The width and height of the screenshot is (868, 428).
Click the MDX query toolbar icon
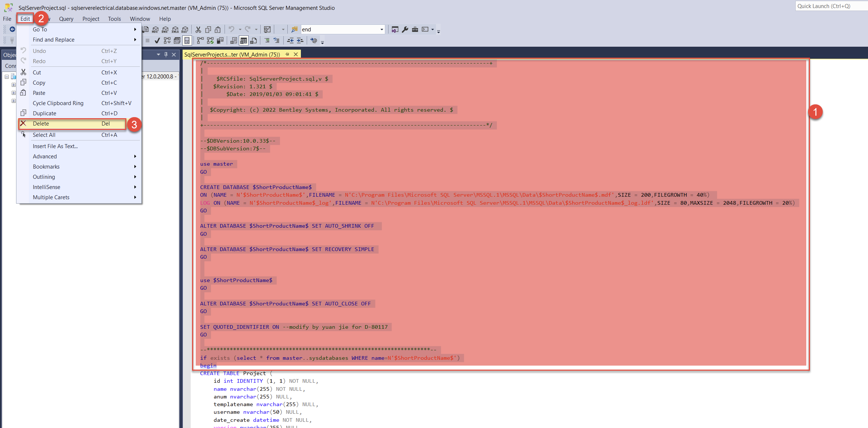point(155,30)
